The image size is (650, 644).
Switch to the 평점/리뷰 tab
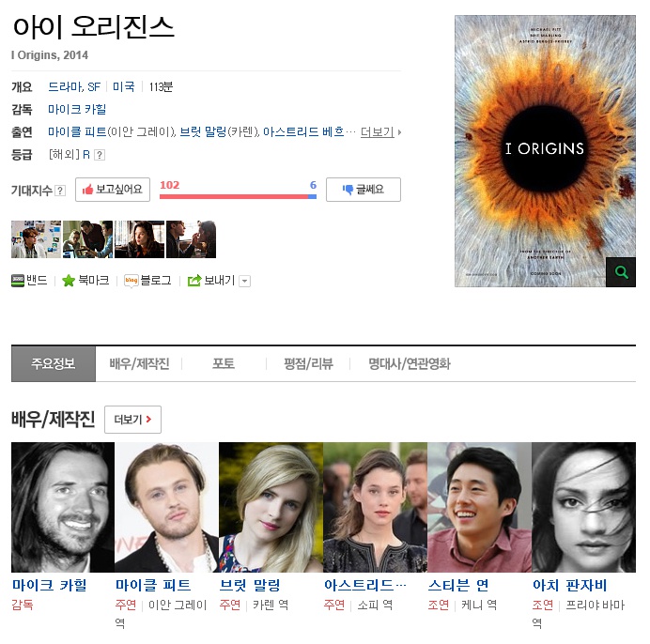308,363
